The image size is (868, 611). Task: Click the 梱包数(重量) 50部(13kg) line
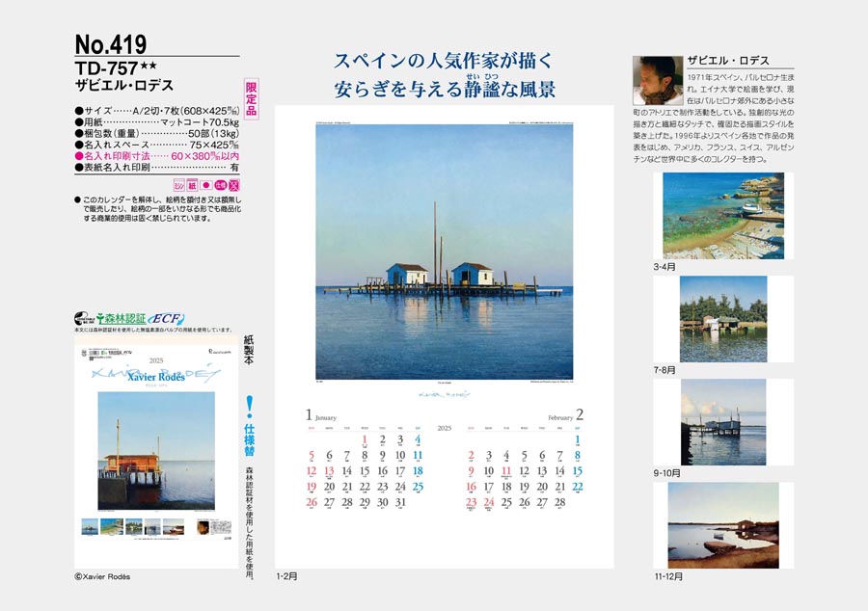tap(156, 133)
